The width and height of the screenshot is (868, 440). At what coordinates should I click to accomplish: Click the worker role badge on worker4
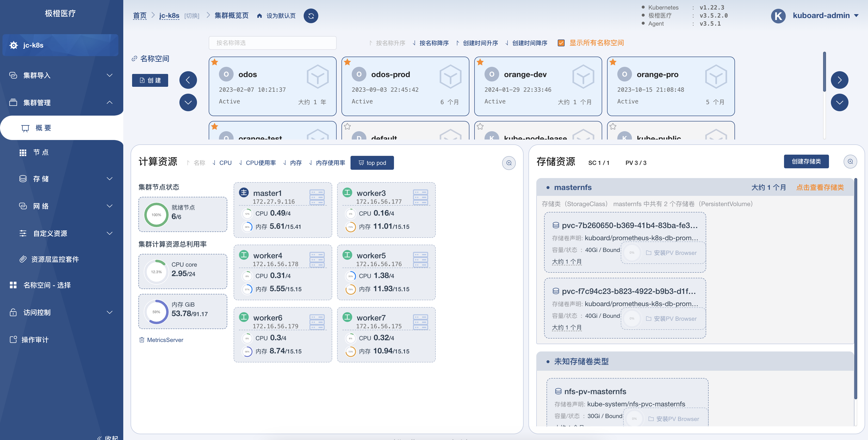coord(244,255)
